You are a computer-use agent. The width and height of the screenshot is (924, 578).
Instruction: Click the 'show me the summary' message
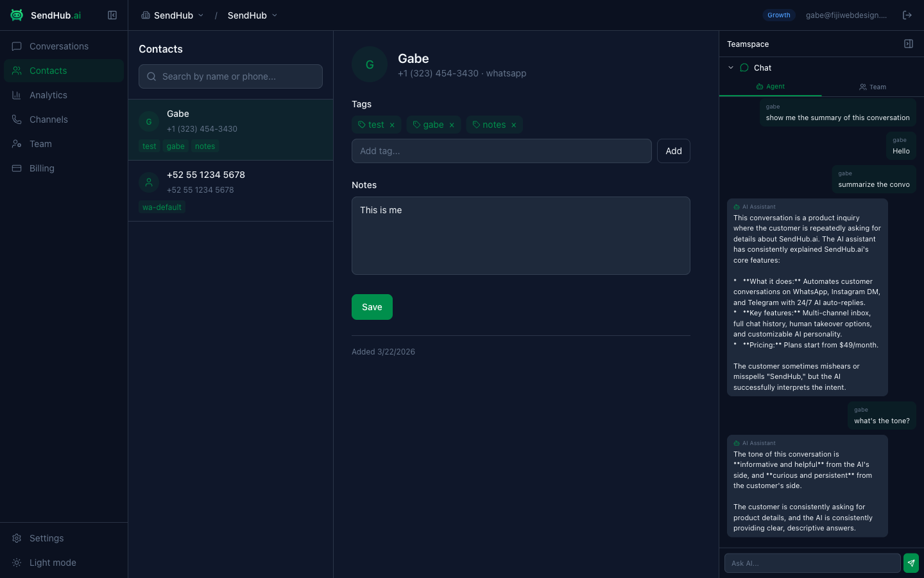(837, 112)
